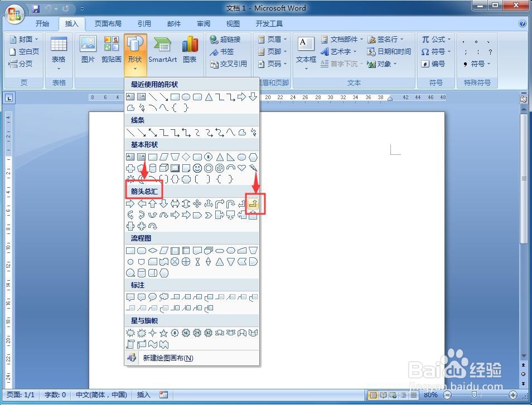Screen dimensions: 532x405
Task: Switch to Print Layout view
Action: click(x=373, y=395)
